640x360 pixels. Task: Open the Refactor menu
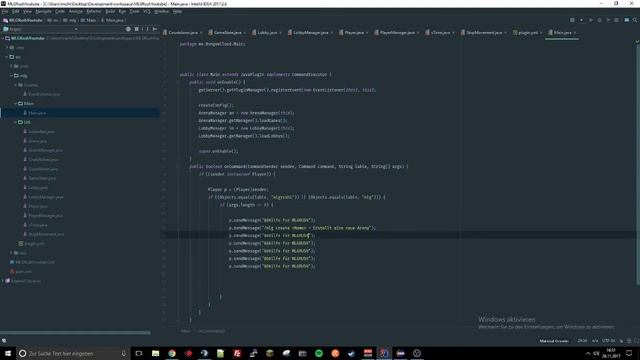pos(94,11)
